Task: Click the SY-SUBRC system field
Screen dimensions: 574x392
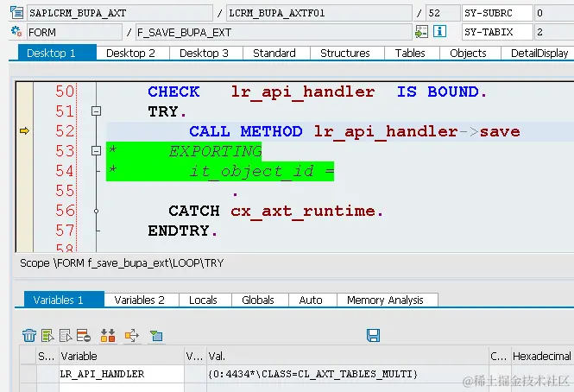Action: [497, 13]
